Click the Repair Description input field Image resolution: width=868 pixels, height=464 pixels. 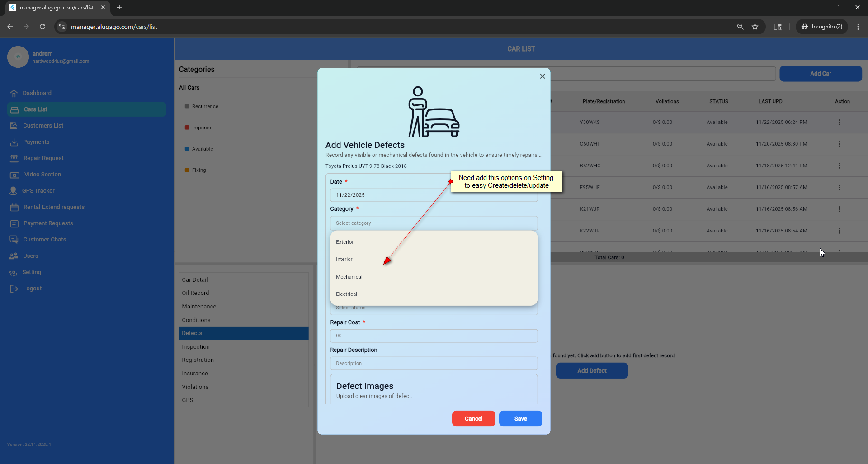(x=434, y=364)
